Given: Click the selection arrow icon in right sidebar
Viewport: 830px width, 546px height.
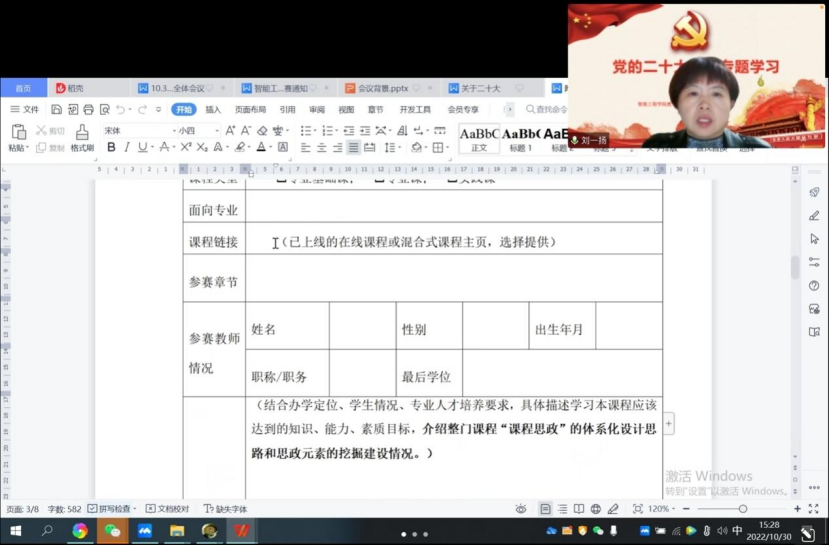Looking at the screenshot, I should (814, 239).
